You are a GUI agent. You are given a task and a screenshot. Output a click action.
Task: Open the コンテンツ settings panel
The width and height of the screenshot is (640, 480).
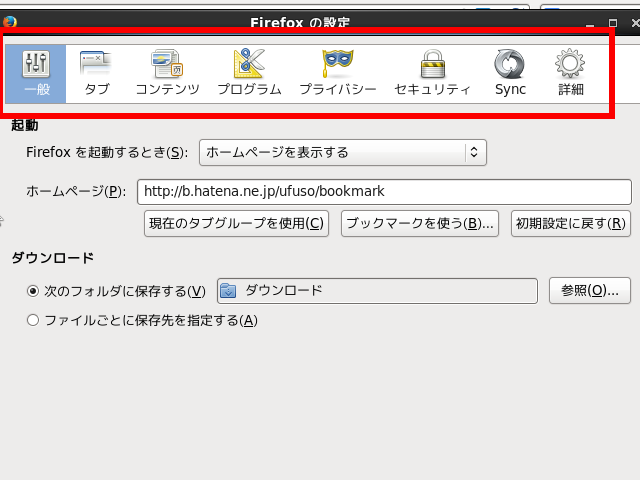[x=167, y=74]
